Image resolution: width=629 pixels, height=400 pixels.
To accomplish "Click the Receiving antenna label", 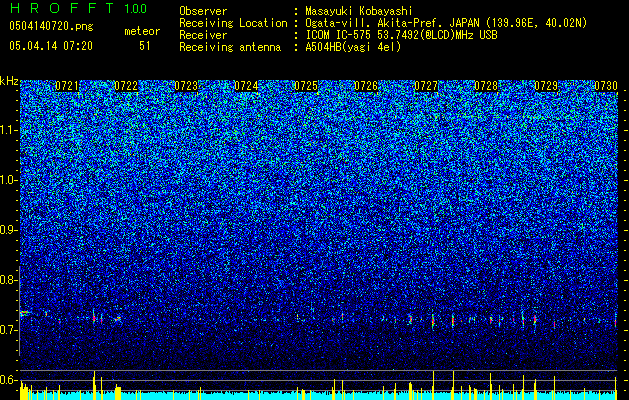I will [230, 47].
